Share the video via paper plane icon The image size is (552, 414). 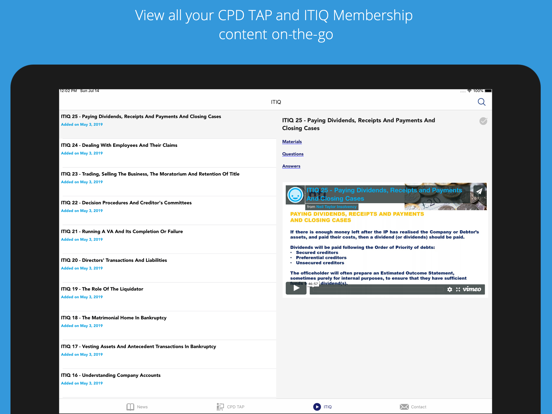(479, 191)
